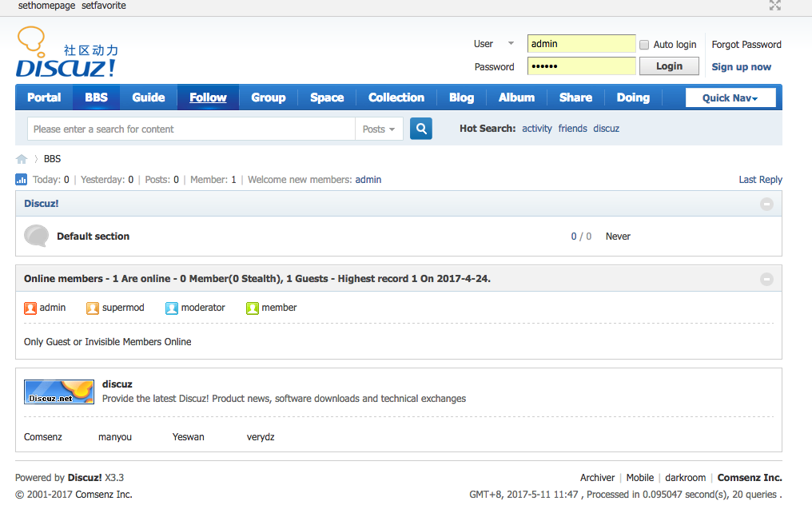Focus the password input field
This screenshot has width=812, height=529.
pyautogui.click(x=582, y=66)
